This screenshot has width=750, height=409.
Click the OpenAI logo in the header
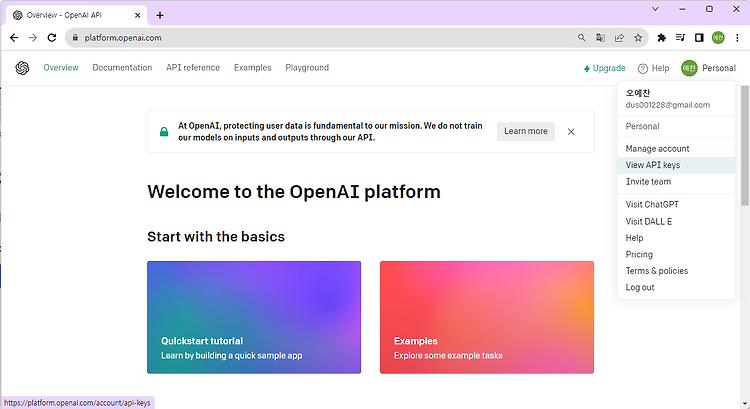(22, 68)
